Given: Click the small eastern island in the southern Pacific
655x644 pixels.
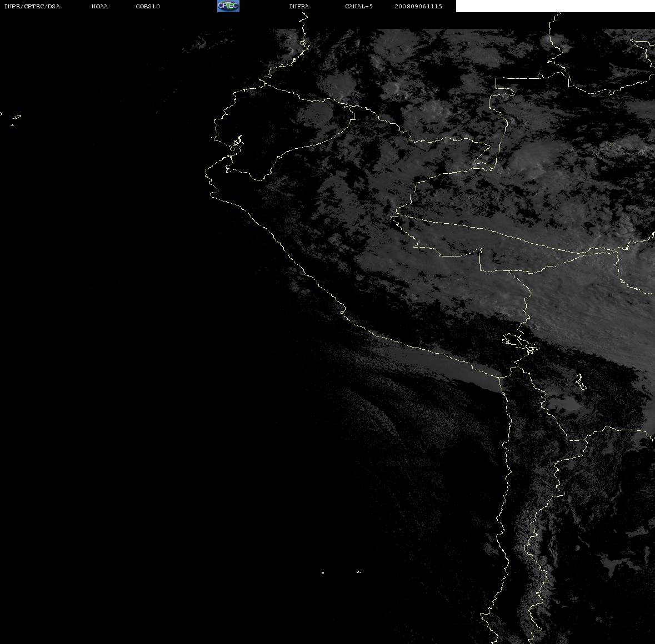Looking at the screenshot, I should click(358, 572).
